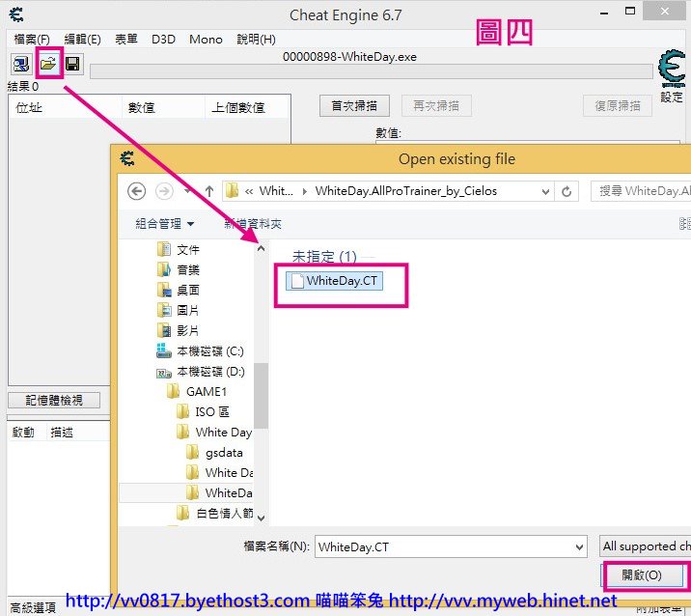
Task: Open 檔案(F) menu
Action: click(32, 40)
